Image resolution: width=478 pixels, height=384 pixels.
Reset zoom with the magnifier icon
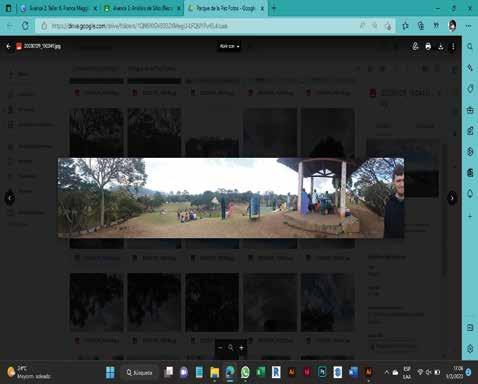(x=231, y=348)
